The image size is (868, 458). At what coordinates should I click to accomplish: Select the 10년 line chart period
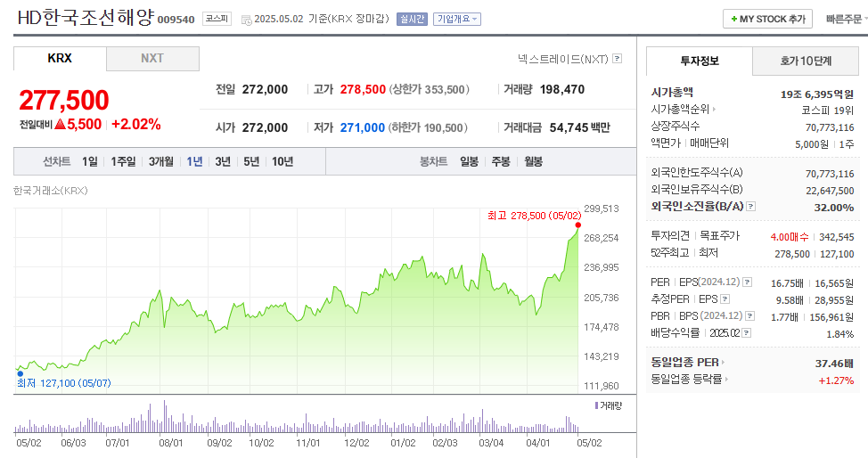pyautogui.click(x=283, y=161)
